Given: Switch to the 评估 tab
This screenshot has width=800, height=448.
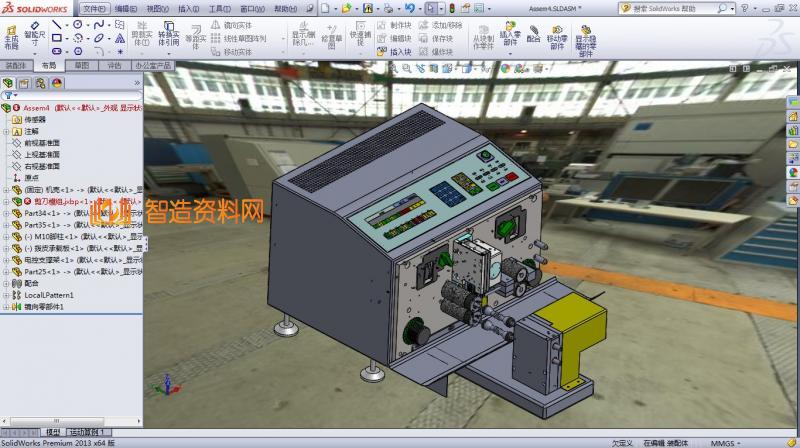Looking at the screenshot, I should click(x=114, y=65).
